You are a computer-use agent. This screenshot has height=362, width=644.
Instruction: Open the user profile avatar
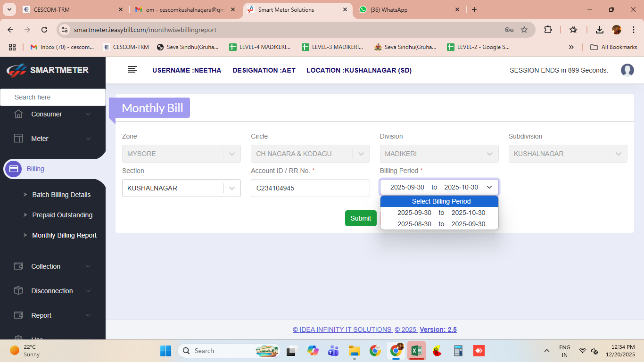pos(627,70)
